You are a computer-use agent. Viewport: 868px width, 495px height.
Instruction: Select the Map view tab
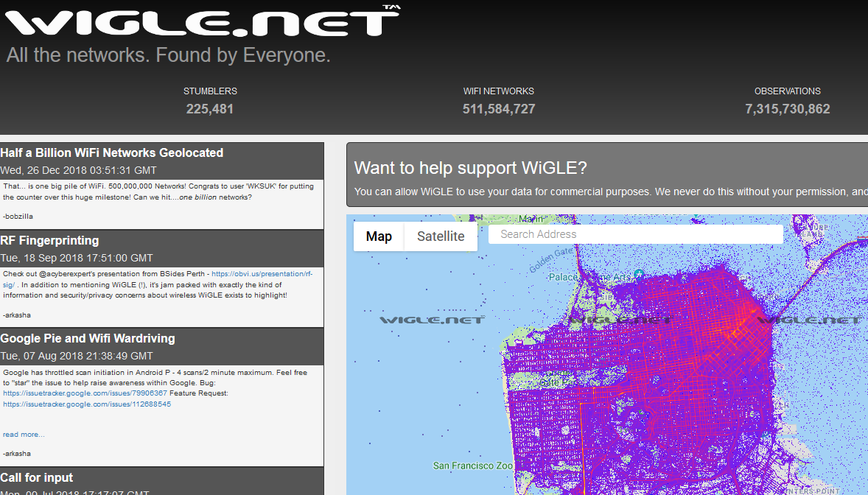coord(379,236)
